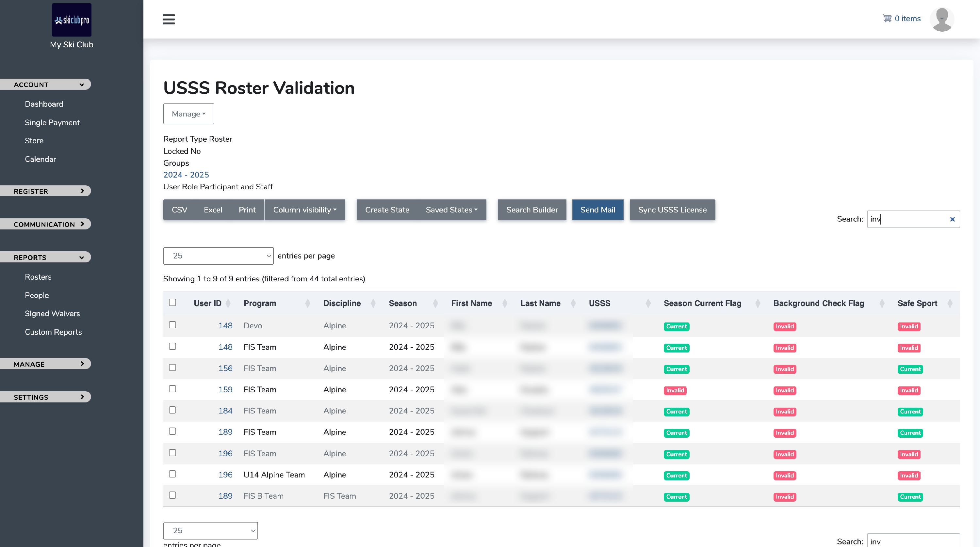980x547 pixels.
Task: Select the checkbox for the Devo row
Action: (172, 325)
